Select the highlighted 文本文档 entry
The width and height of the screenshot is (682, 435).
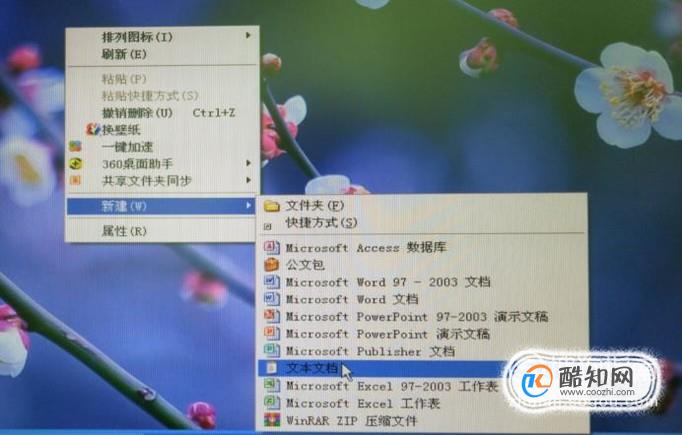[380, 368]
